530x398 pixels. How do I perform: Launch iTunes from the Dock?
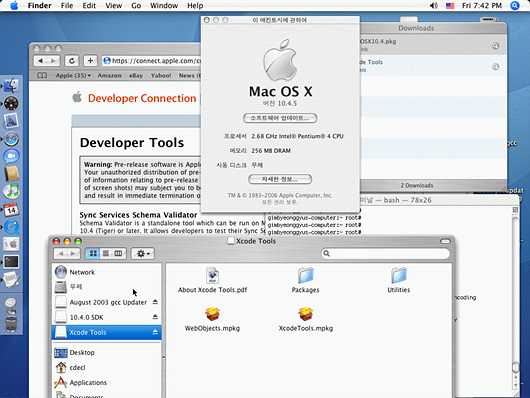[11, 191]
